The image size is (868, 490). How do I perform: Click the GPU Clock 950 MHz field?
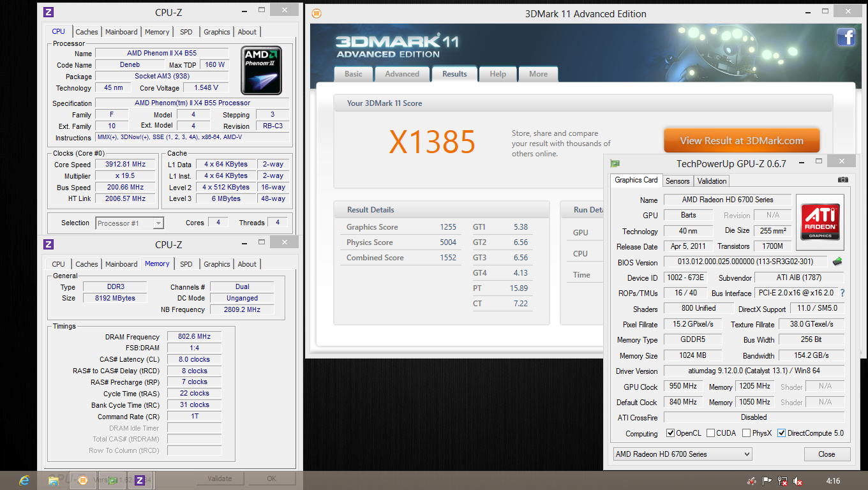click(x=683, y=386)
